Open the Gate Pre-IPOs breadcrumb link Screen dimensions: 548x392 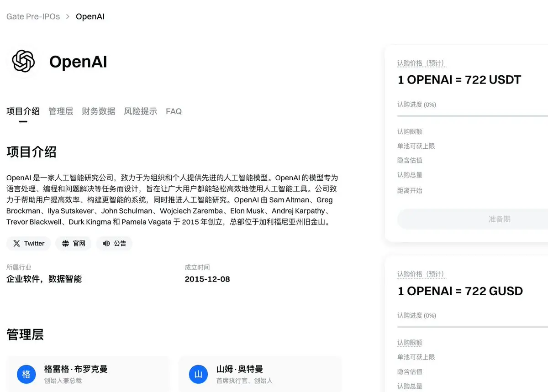(x=33, y=16)
